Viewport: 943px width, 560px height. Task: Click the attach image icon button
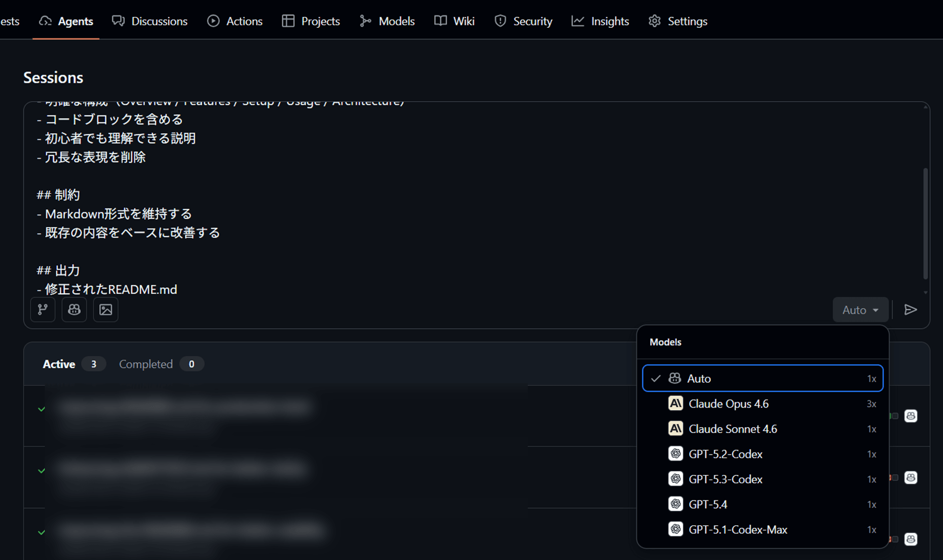(106, 310)
